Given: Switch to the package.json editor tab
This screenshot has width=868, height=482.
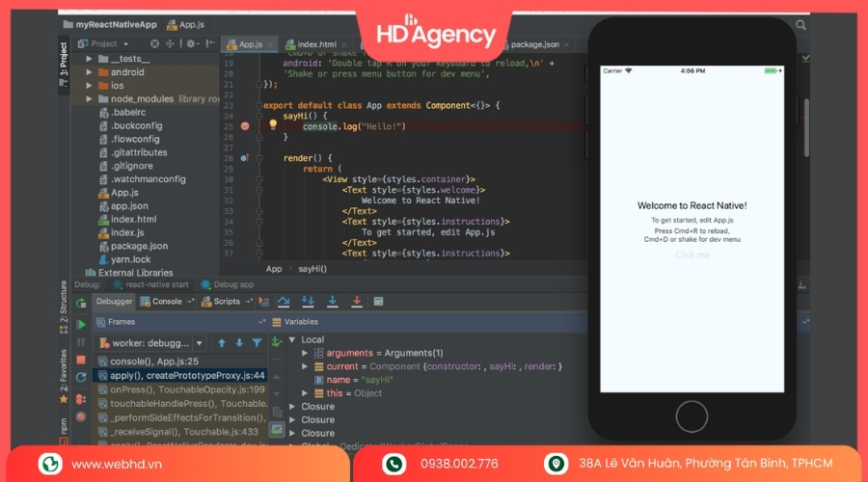Looking at the screenshot, I should [534, 44].
